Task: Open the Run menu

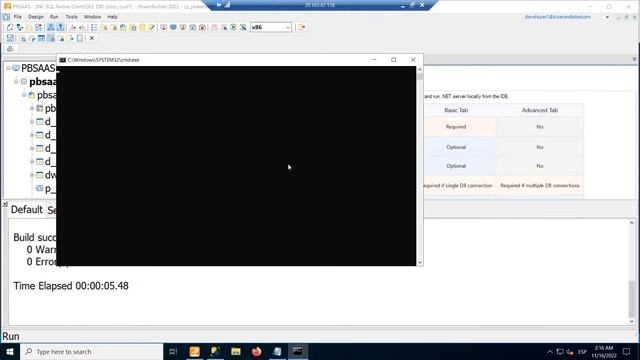Action: (x=54, y=17)
